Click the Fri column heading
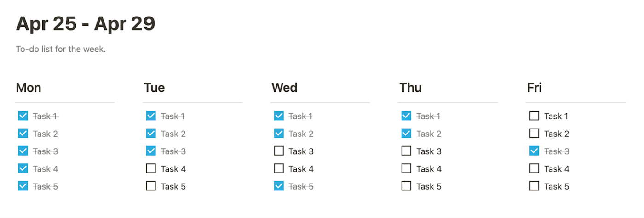This screenshot has height=218, width=644. 534,88
